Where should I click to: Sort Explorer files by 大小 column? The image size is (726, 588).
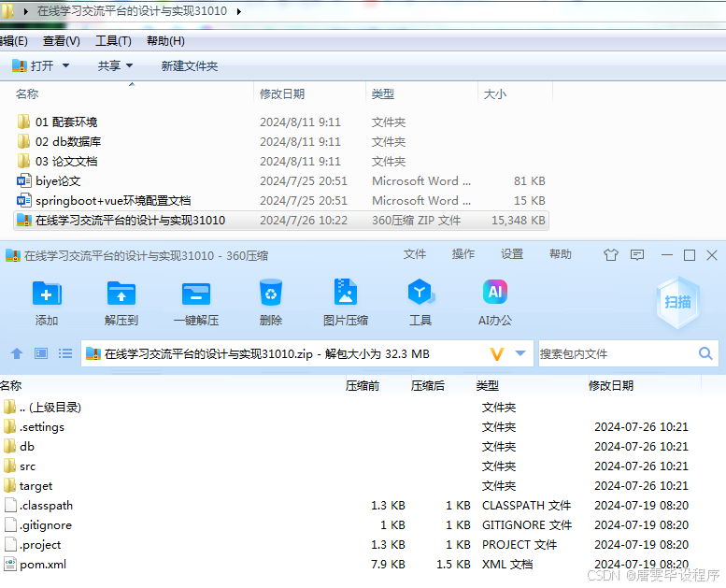[x=494, y=94]
